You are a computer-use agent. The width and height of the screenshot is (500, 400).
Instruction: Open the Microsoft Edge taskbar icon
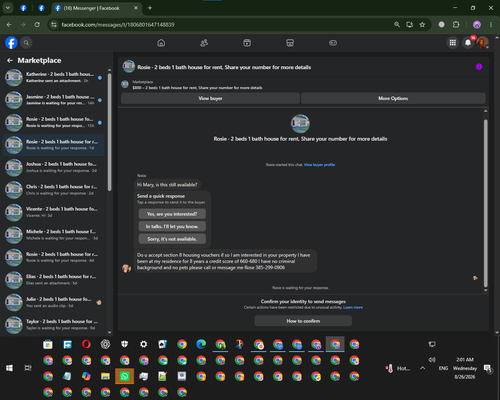pyautogui.click(x=201, y=344)
